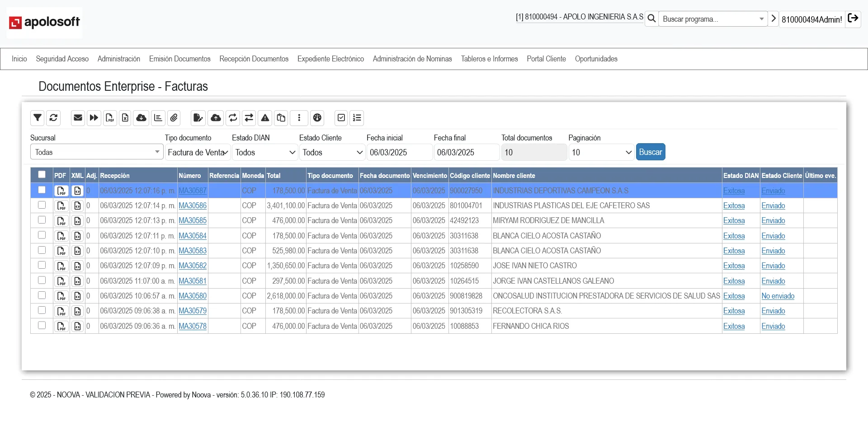Click the PDF download icon in the toolbar

[x=110, y=118]
